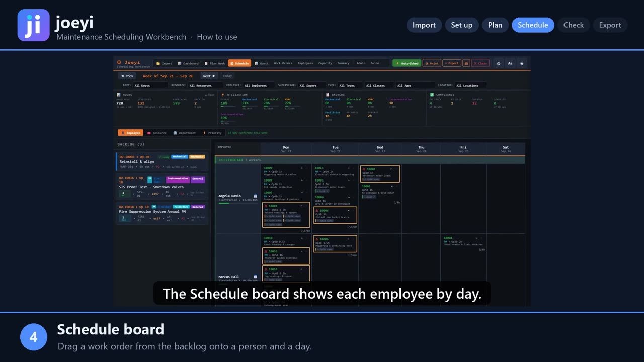Switch grouping to Department
644x362 pixels.
click(185, 133)
